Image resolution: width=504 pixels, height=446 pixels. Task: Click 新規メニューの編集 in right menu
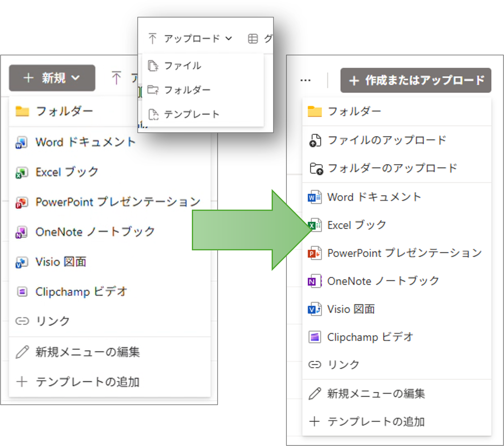376,394
